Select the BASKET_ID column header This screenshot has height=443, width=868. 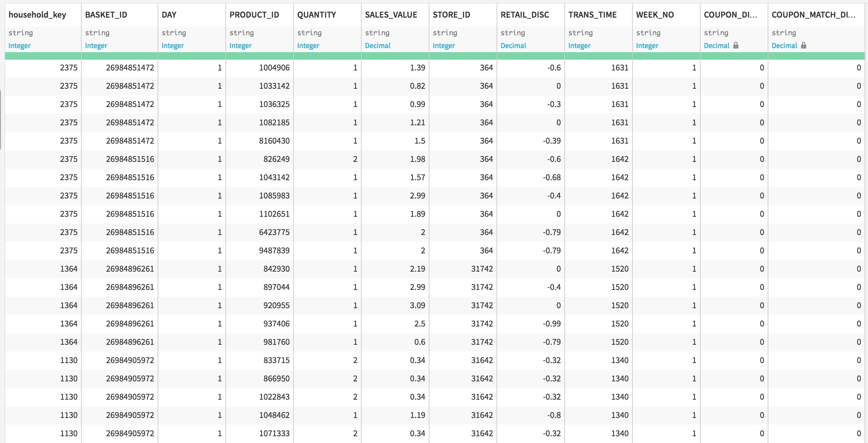point(106,15)
